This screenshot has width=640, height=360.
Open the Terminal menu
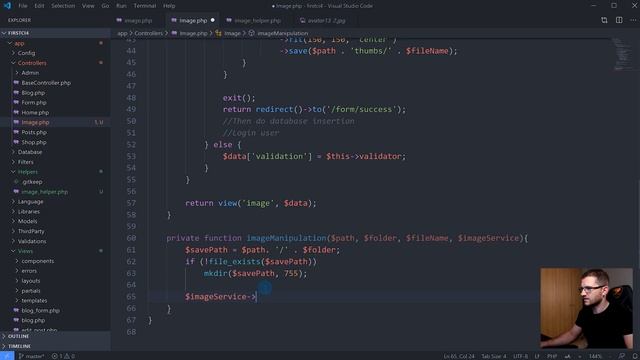tap(145, 6)
